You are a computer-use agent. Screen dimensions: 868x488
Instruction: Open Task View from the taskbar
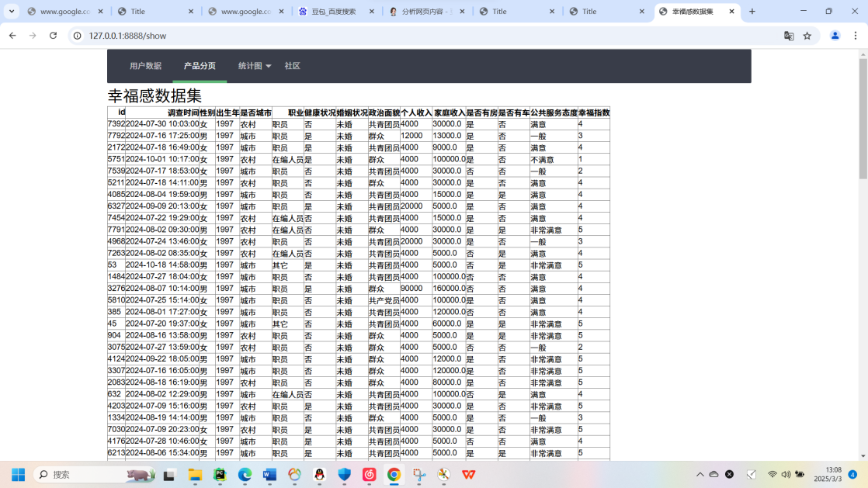tap(168, 475)
